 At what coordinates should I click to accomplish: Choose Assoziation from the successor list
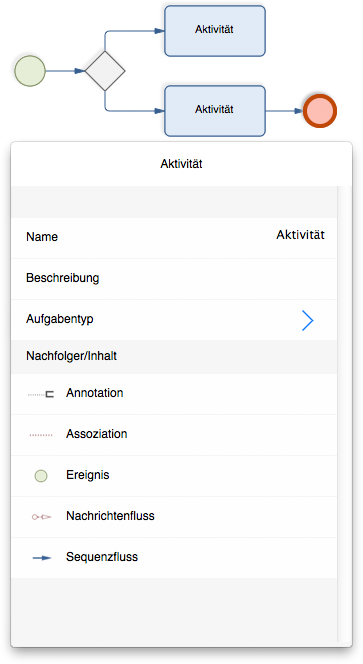(x=174, y=435)
